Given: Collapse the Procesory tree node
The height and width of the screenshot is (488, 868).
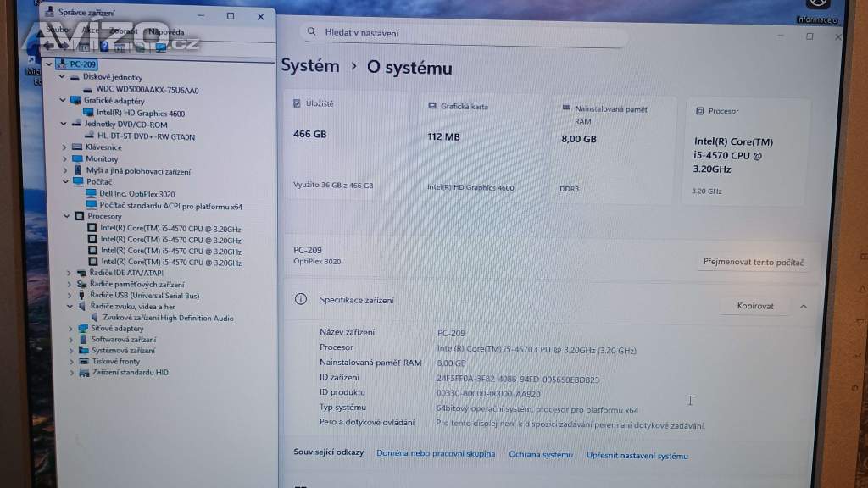Looking at the screenshot, I should [x=65, y=216].
